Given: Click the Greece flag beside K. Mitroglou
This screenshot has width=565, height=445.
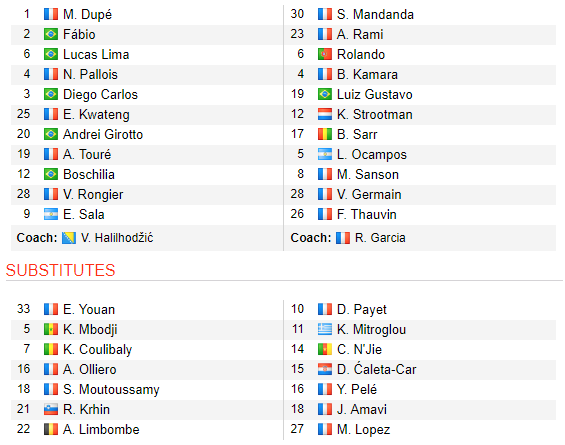Looking at the screenshot, I should point(325,329).
